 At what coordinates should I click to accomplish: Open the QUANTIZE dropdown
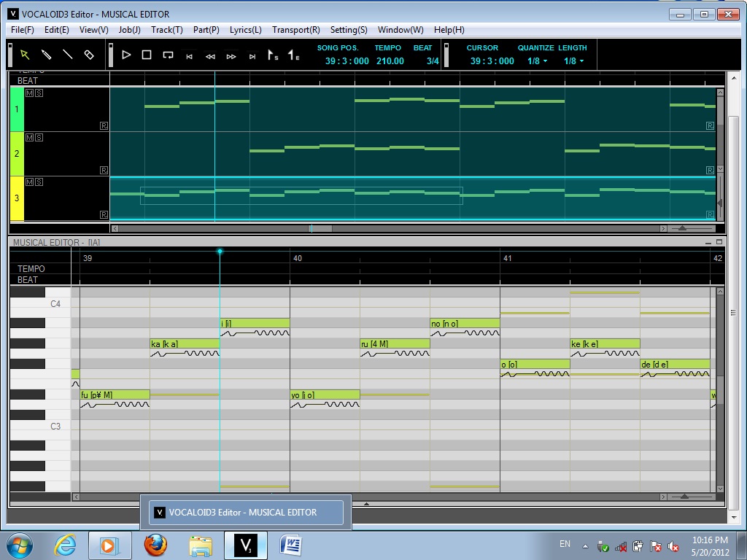537,61
